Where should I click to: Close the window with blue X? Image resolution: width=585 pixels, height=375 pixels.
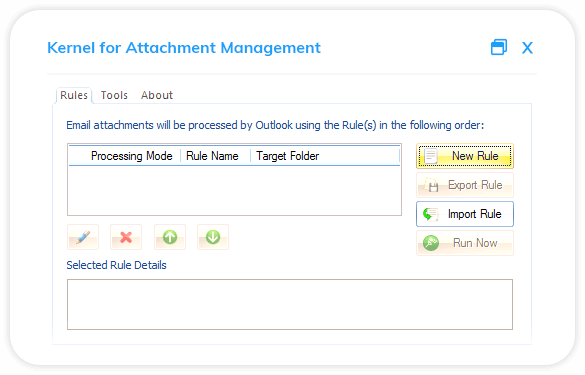pyautogui.click(x=527, y=48)
